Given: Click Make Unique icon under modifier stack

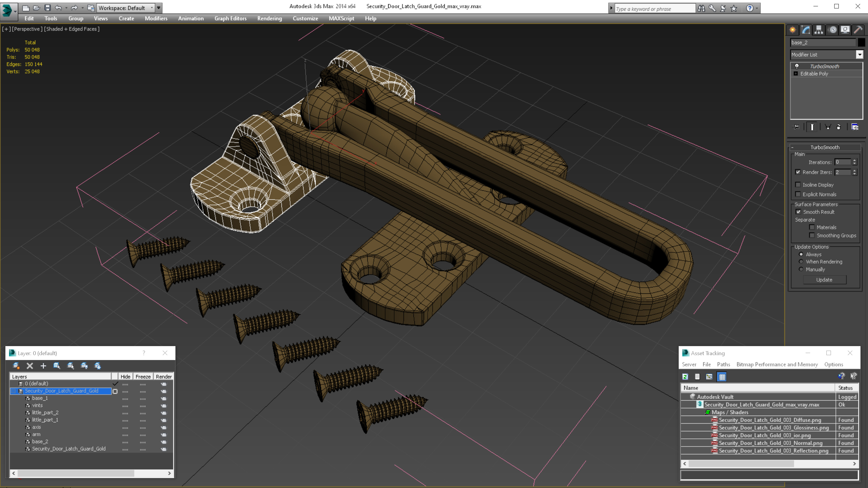Looking at the screenshot, I should (828, 127).
